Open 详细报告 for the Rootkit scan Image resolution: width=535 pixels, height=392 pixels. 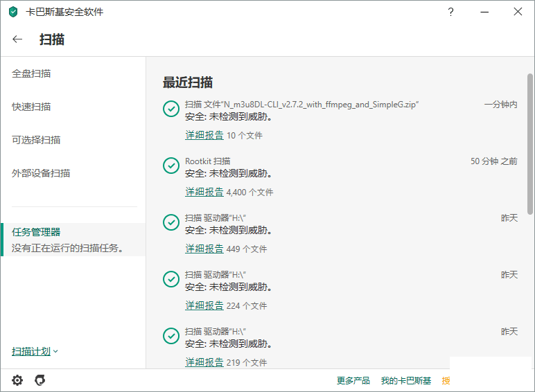point(204,192)
